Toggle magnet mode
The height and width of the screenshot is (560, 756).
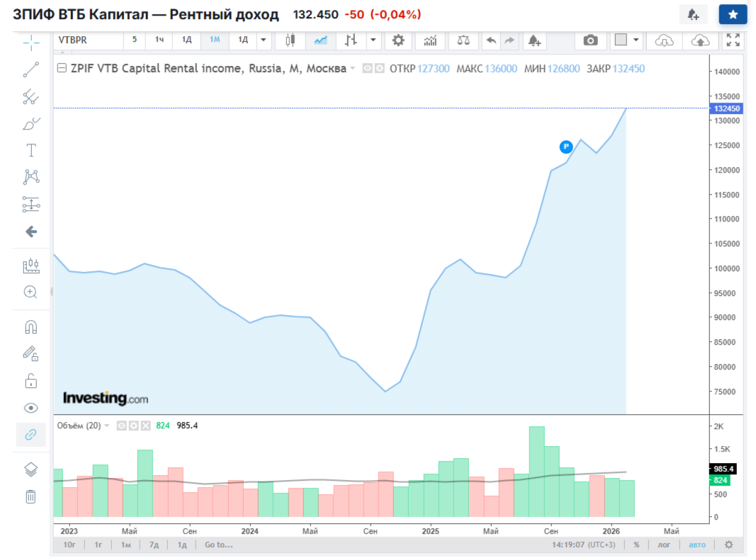[x=31, y=327]
